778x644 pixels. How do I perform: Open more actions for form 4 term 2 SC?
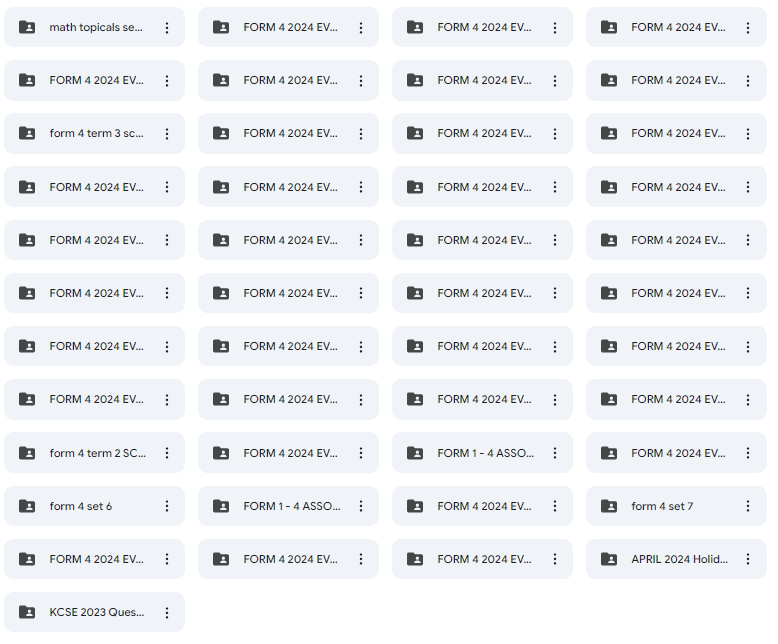[x=167, y=453]
